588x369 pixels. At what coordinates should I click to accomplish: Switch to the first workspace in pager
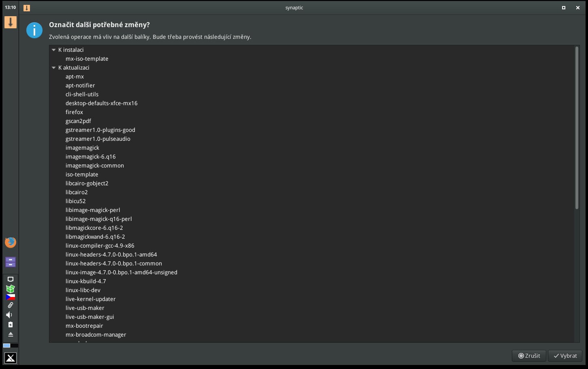(7, 346)
